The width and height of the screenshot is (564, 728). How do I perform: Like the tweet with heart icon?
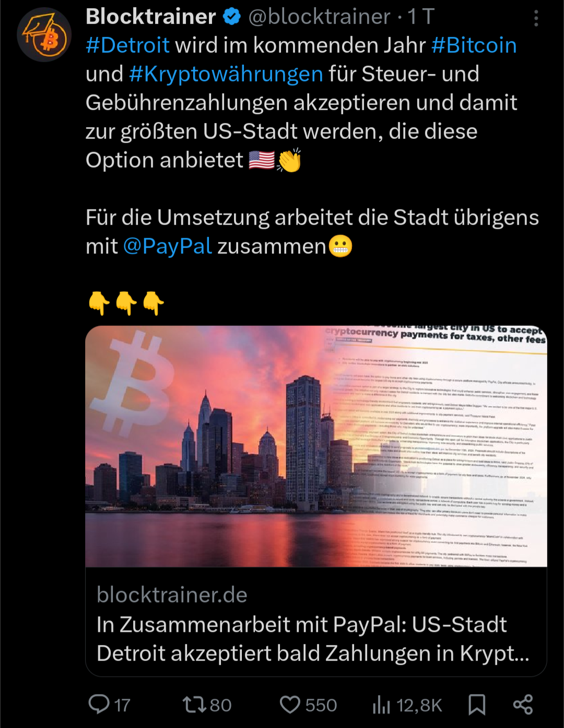coord(290,704)
